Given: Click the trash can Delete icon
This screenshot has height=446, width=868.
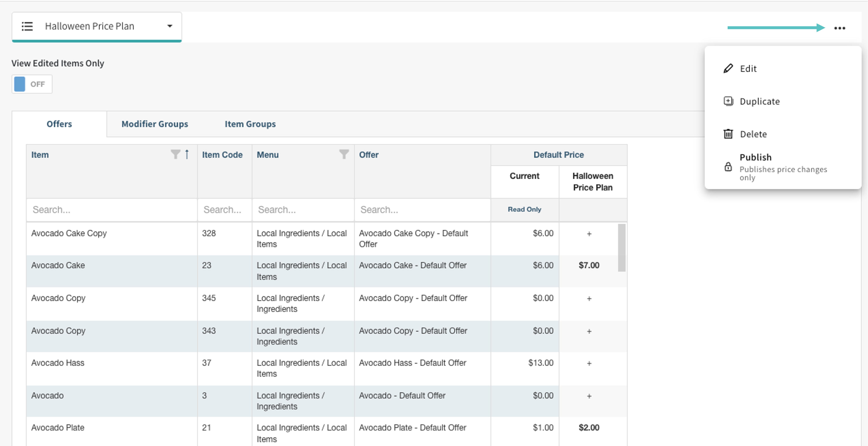Looking at the screenshot, I should coord(728,134).
